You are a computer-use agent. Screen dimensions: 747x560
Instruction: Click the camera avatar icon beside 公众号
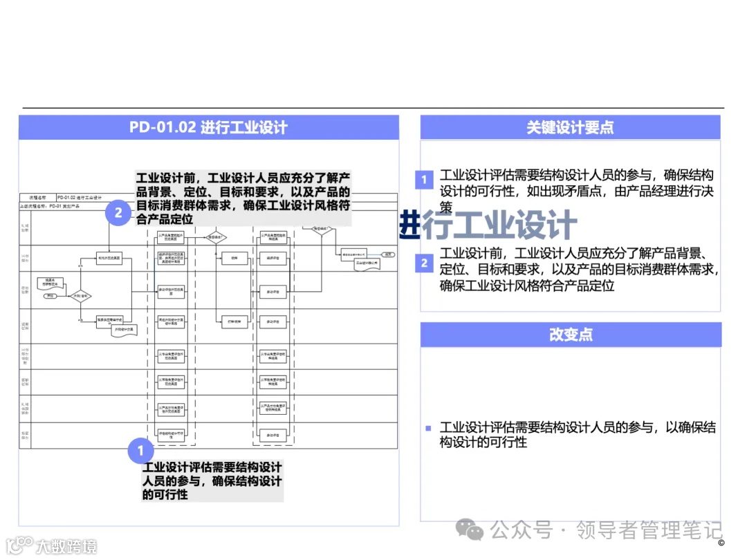[471, 529]
